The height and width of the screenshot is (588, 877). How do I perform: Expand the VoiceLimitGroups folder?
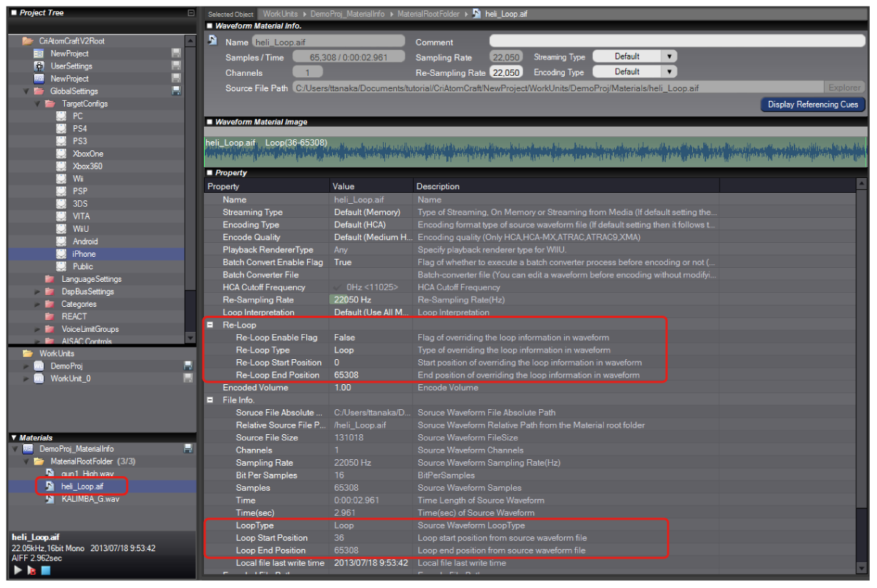38,329
